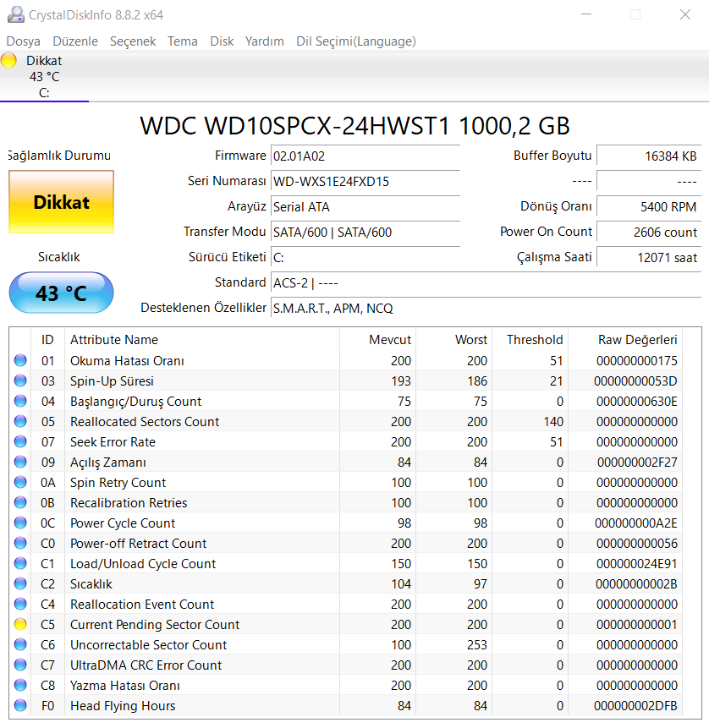This screenshot has width=709, height=728.
Task: Click the yellow Dikkat disk status orb
Action: pos(8,60)
